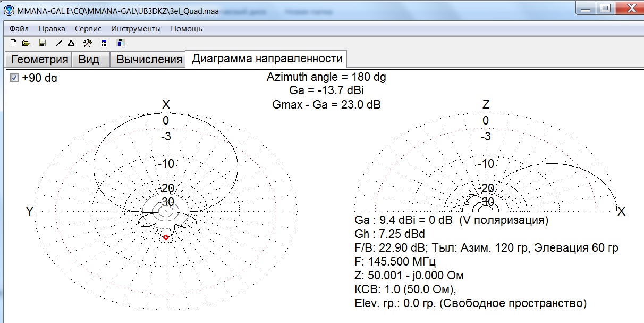Viewport: 644px width, 323px height.
Task: Open the Помощь menu
Action: click(187, 29)
